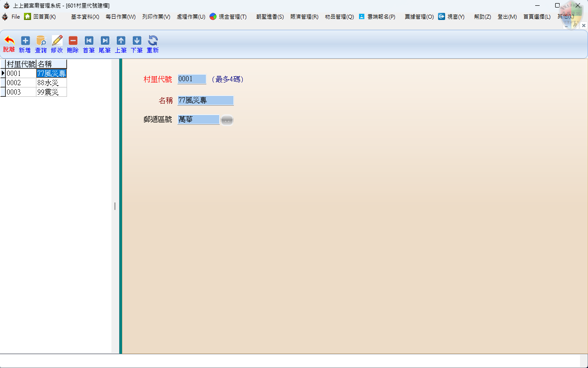Viewport: 588px width, 368px height.
Task: Click the 名稱 input field
Action: [x=205, y=101]
